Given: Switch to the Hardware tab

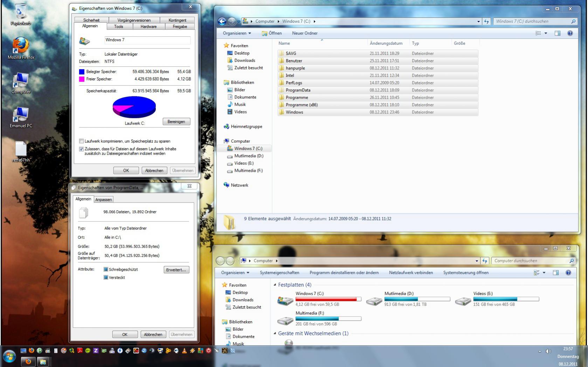Looking at the screenshot, I should click(x=148, y=27).
